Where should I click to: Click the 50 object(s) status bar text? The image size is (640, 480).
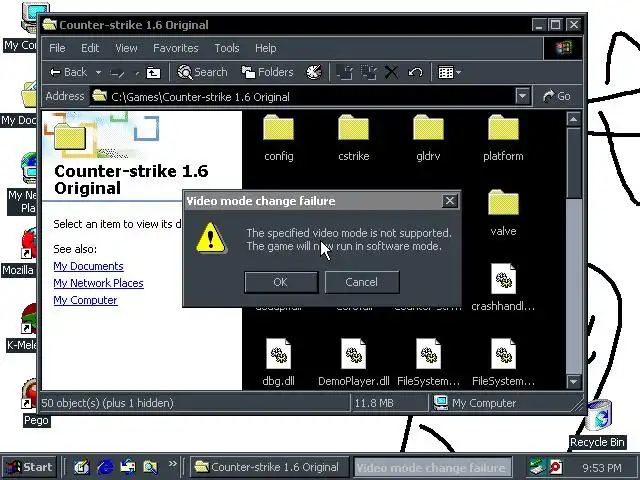point(107,403)
